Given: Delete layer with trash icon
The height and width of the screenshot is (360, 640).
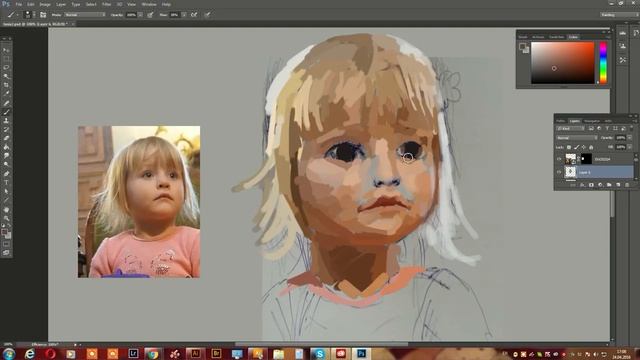Looking at the screenshot, I should tap(627, 185).
